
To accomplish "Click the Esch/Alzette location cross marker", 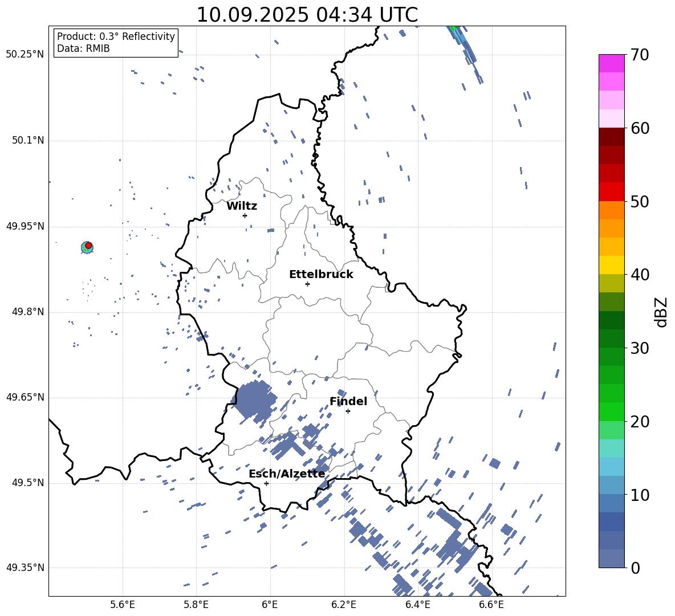I will [266, 483].
